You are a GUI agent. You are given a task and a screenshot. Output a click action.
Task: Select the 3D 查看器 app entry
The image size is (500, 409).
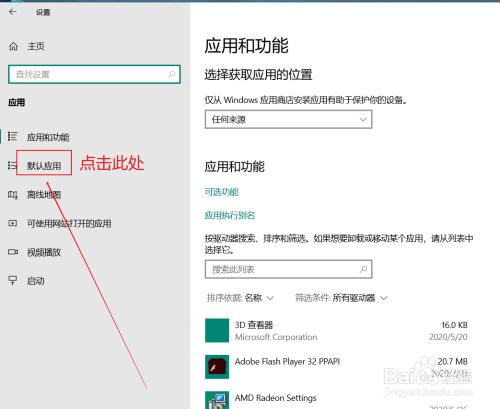(x=337, y=331)
